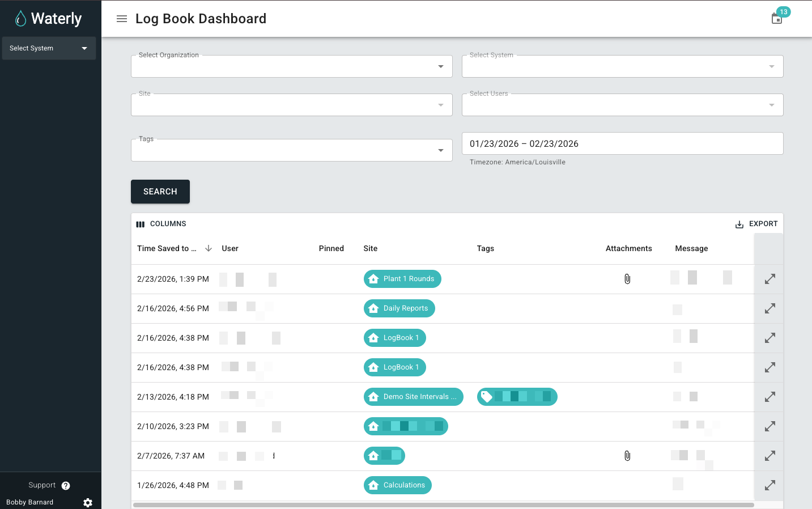
Task: Open the Tags filter dropdown
Action: pos(291,150)
